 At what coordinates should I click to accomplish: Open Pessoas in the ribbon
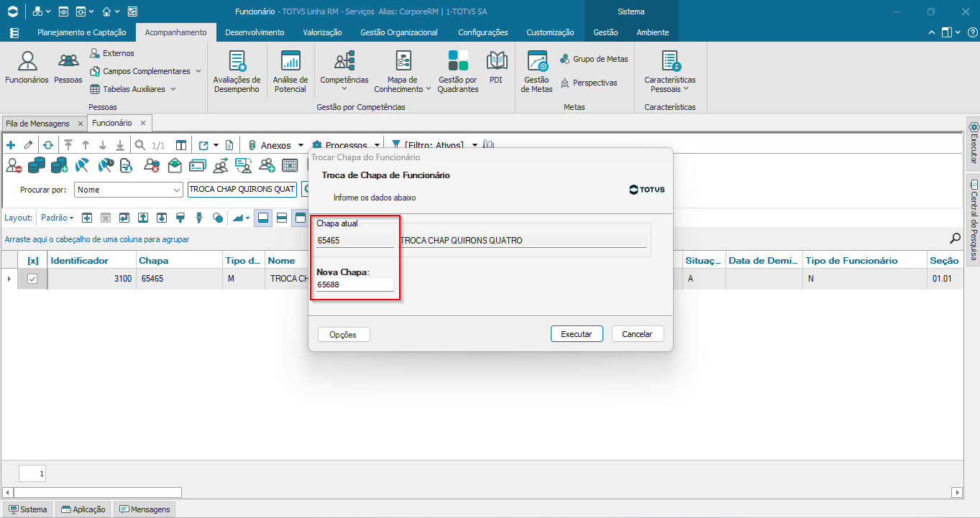coord(68,68)
